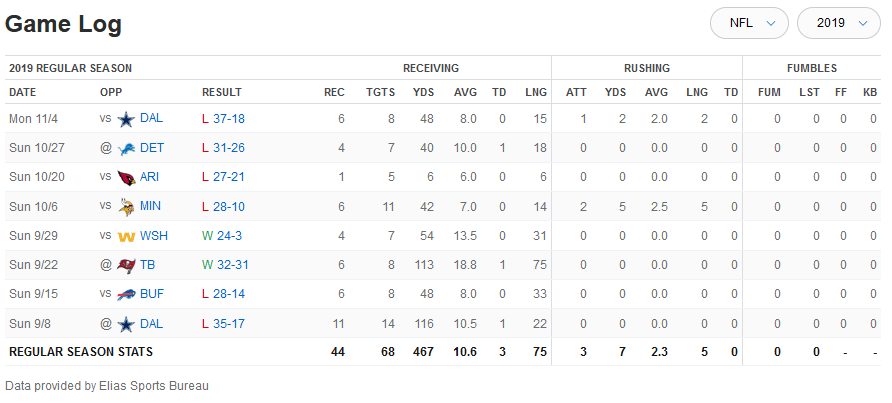Open the 2019 season dropdown
The image size is (892, 403).
pos(838,23)
